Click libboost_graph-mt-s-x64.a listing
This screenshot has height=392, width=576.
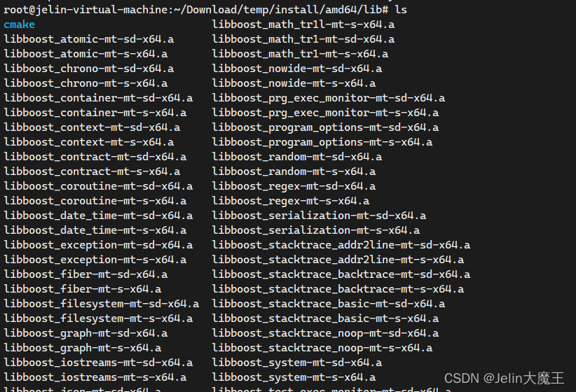[83, 348]
